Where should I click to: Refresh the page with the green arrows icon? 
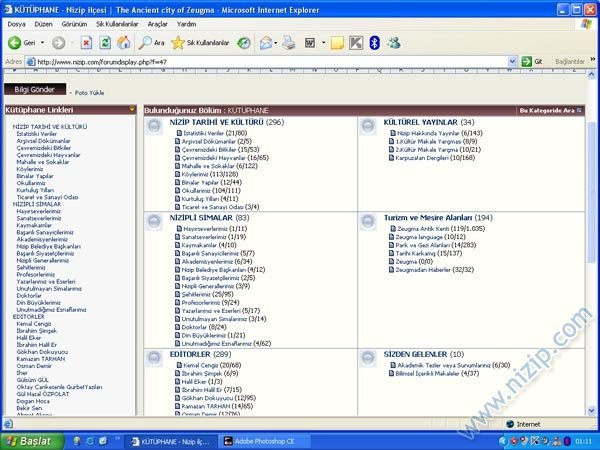click(x=105, y=43)
